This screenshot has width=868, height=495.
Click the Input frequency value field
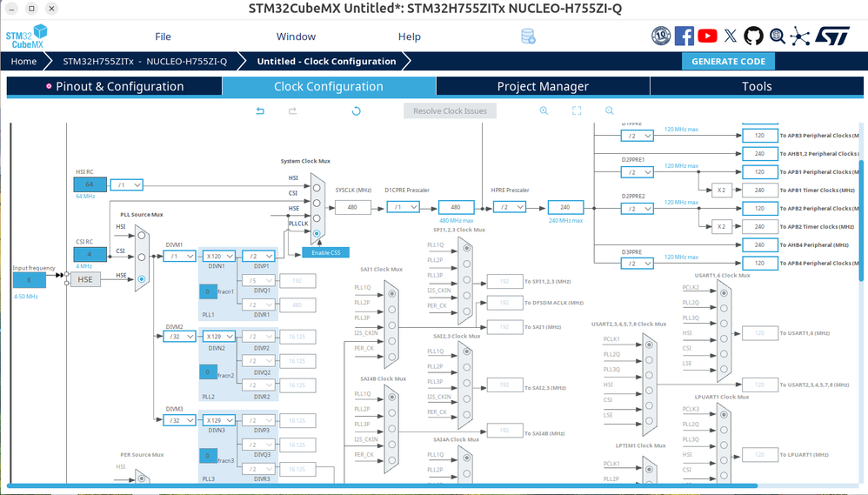(x=29, y=280)
